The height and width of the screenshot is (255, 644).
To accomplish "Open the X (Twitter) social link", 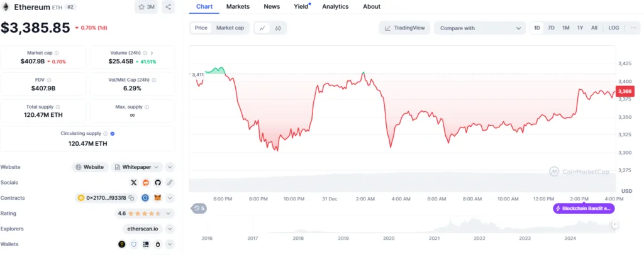I will click(x=133, y=182).
